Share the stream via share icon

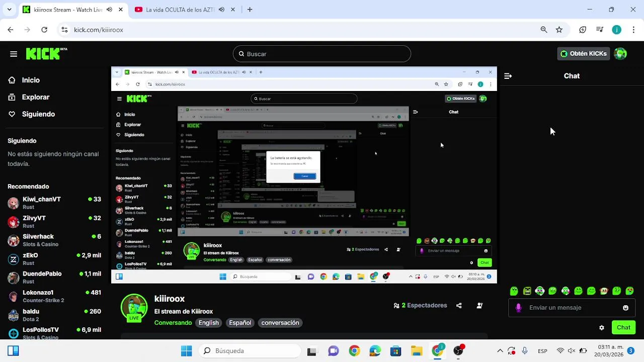(459, 305)
